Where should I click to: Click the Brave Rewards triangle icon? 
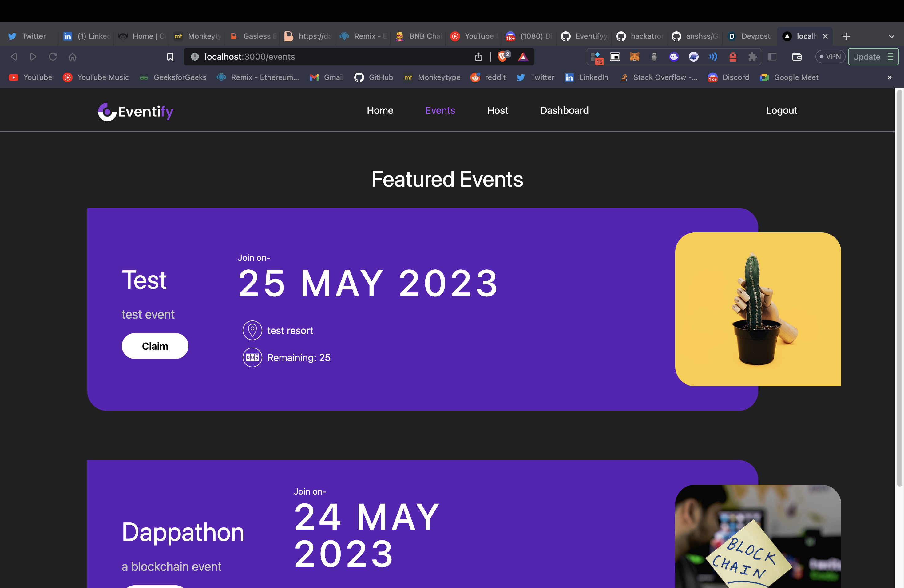[523, 57]
